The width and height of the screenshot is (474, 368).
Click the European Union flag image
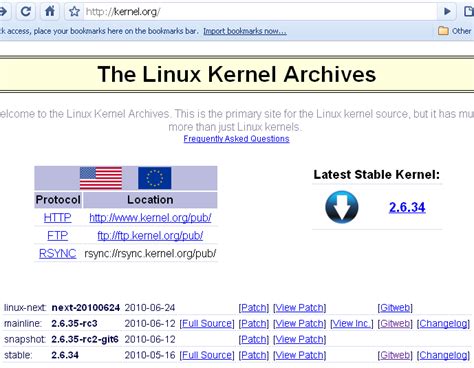155,178
